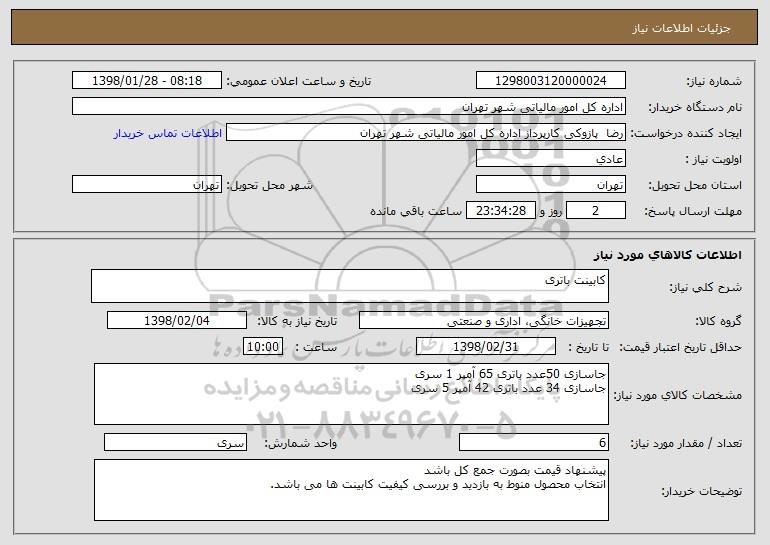Screen dimensions: 770x545
Task: Click the unit of measure field سری
Action: point(175,442)
